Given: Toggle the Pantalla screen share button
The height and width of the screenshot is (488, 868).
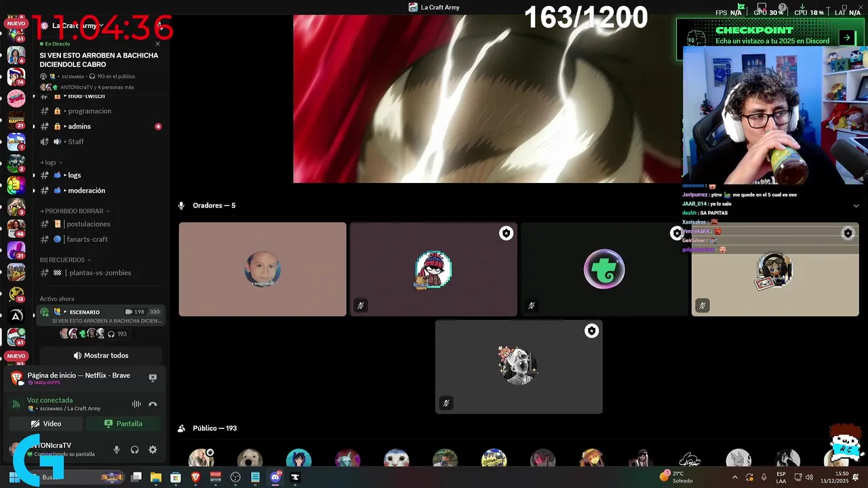Looking at the screenshot, I should 123,424.
